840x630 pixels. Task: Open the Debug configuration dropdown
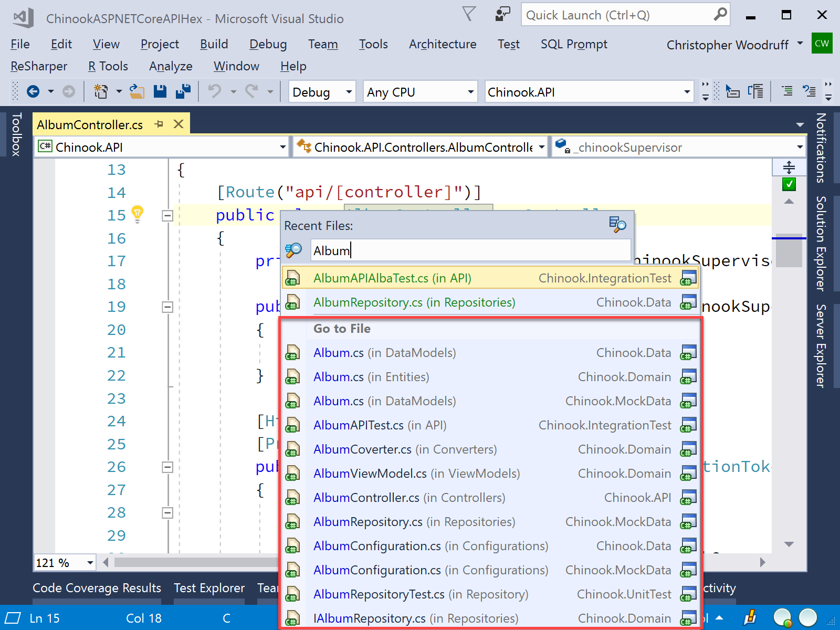322,92
